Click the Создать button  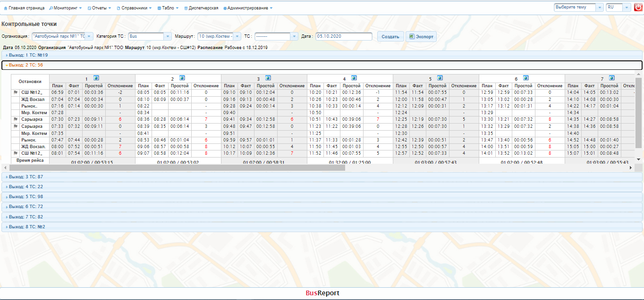[390, 37]
